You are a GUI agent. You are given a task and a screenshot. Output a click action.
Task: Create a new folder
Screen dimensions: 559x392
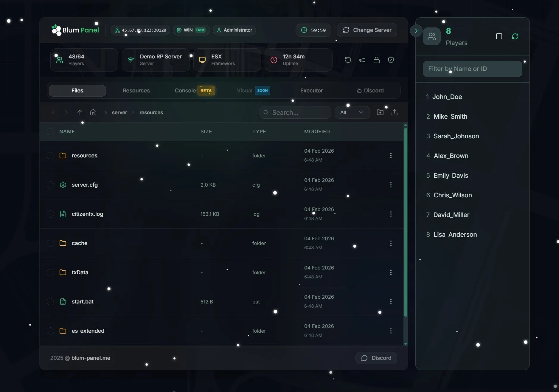(380, 112)
